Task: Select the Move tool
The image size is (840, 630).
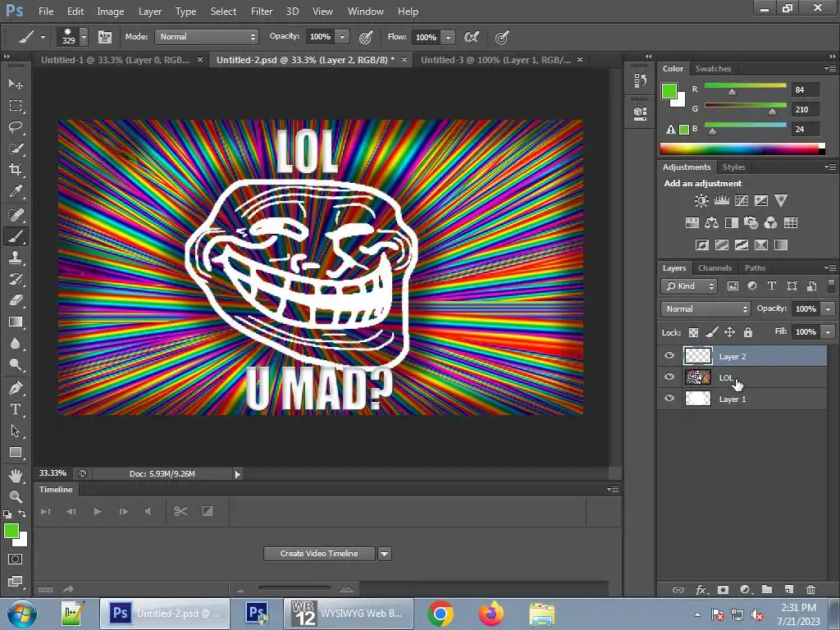Action: pyautogui.click(x=16, y=84)
